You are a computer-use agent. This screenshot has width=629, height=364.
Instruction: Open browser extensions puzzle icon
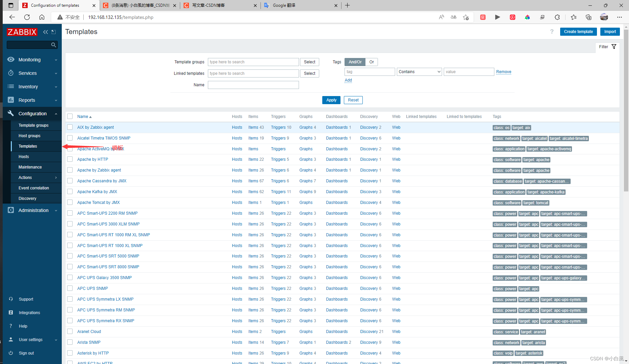pyautogui.click(x=557, y=17)
